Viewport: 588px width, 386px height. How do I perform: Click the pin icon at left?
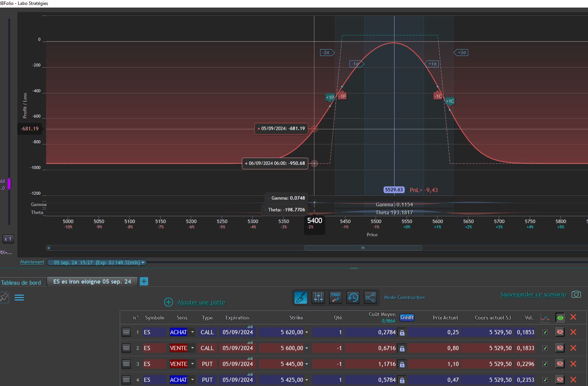(x=4, y=297)
